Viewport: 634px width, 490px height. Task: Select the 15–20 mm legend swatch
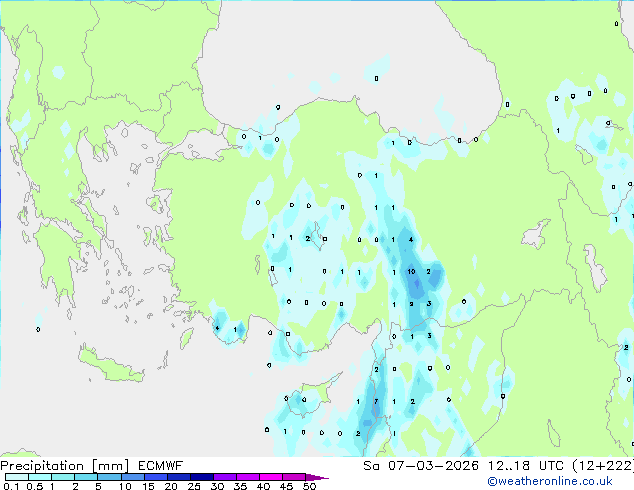tap(155, 477)
